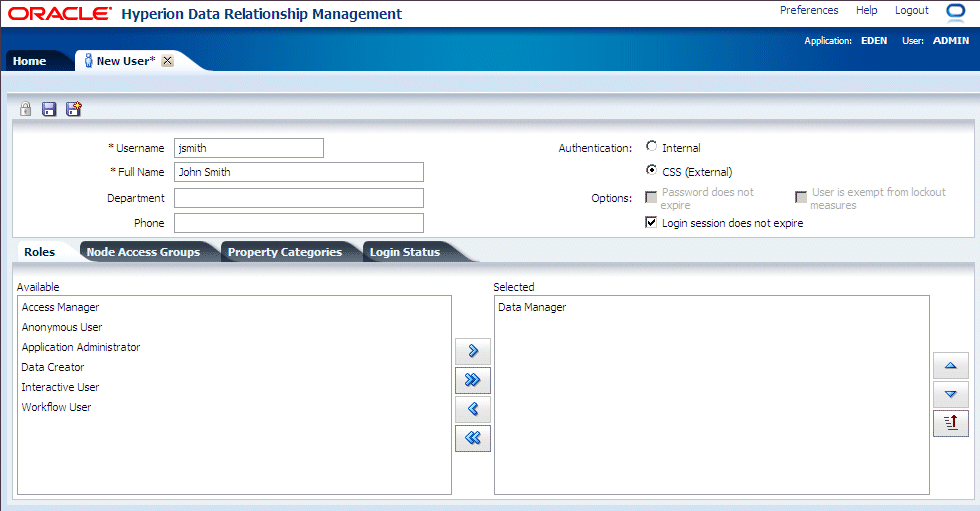
Task: Click the lock icon in toolbar
Action: [25, 109]
